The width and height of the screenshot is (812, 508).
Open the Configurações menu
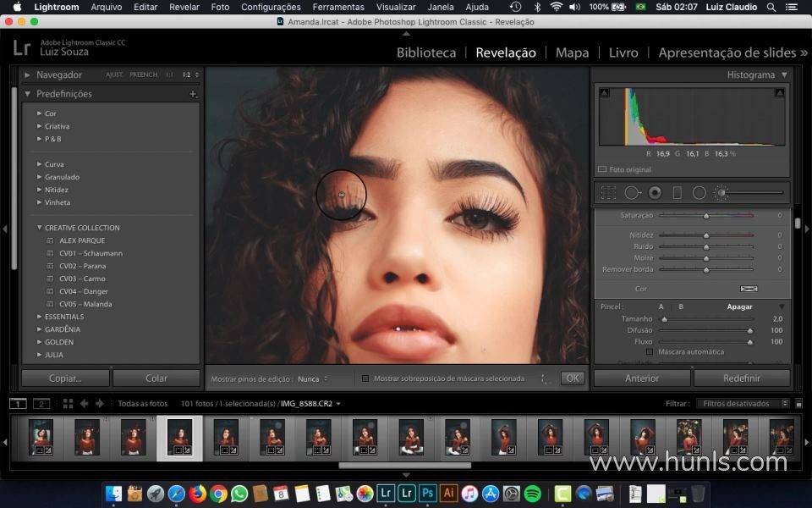pyautogui.click(x=271, y=7)
